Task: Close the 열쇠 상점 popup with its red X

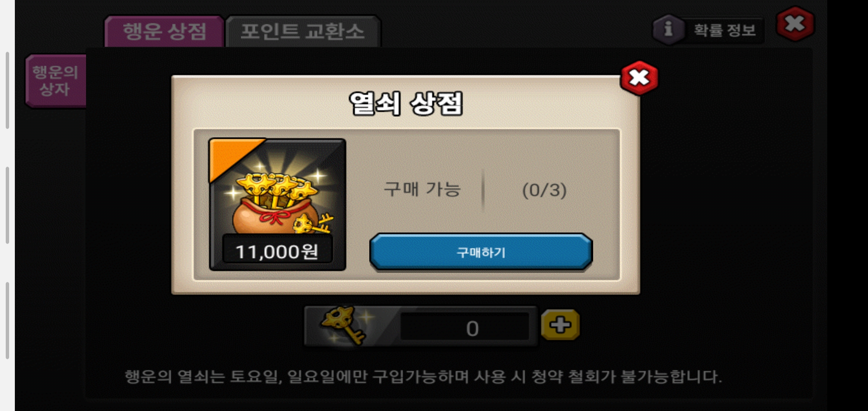Action: [639, 78]
